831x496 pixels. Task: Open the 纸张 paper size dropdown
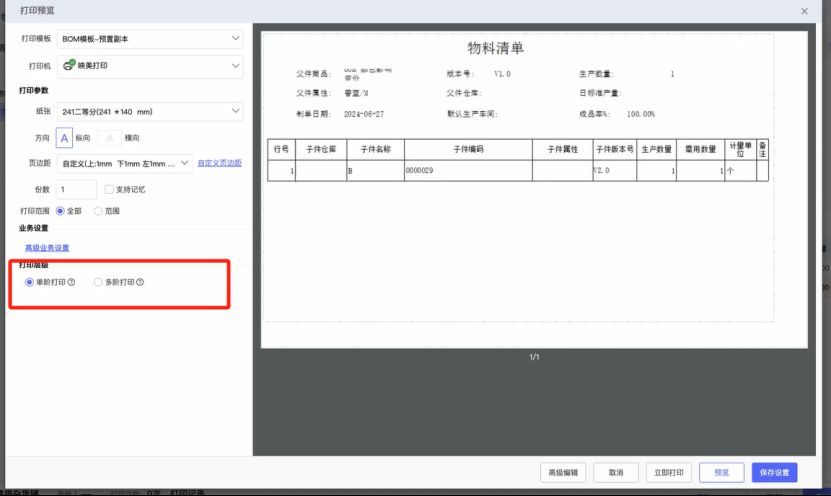pos(149,111)
